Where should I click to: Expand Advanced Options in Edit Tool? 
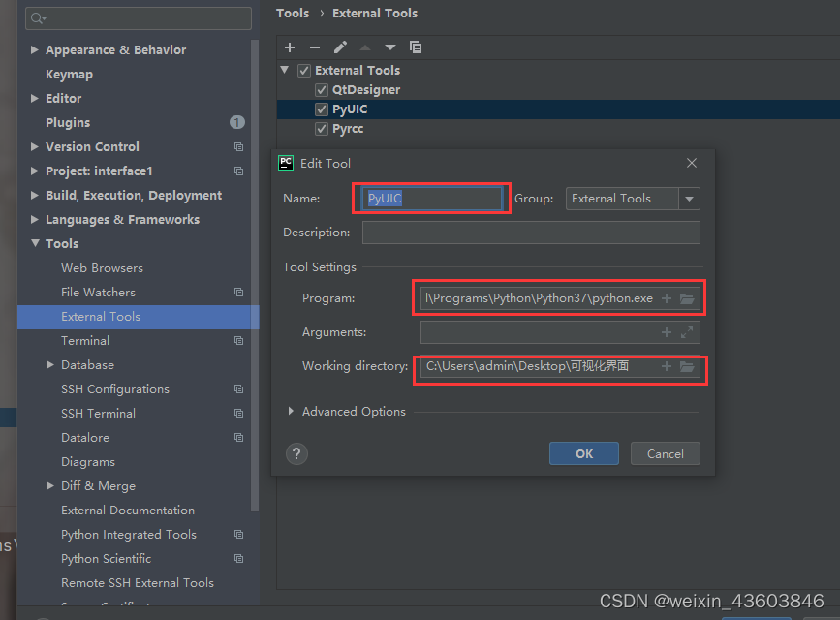pos(291,411)
